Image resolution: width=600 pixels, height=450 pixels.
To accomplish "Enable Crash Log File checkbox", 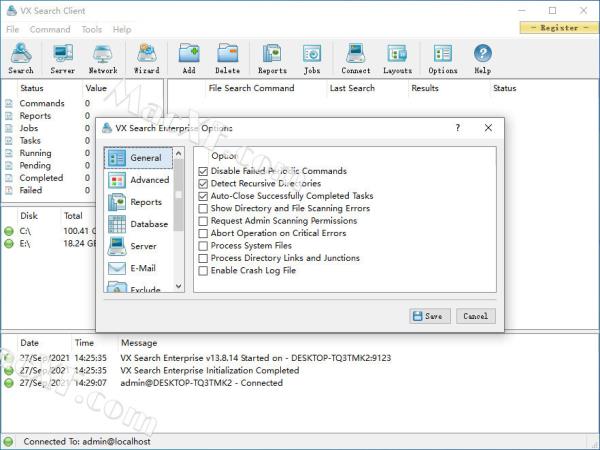I will click(x=203, y=271).
